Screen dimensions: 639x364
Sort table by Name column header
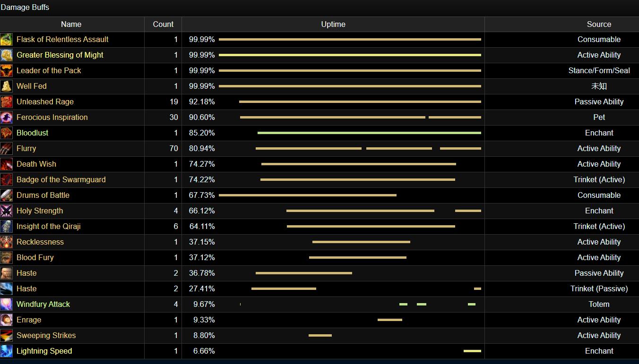click(71, 25)
